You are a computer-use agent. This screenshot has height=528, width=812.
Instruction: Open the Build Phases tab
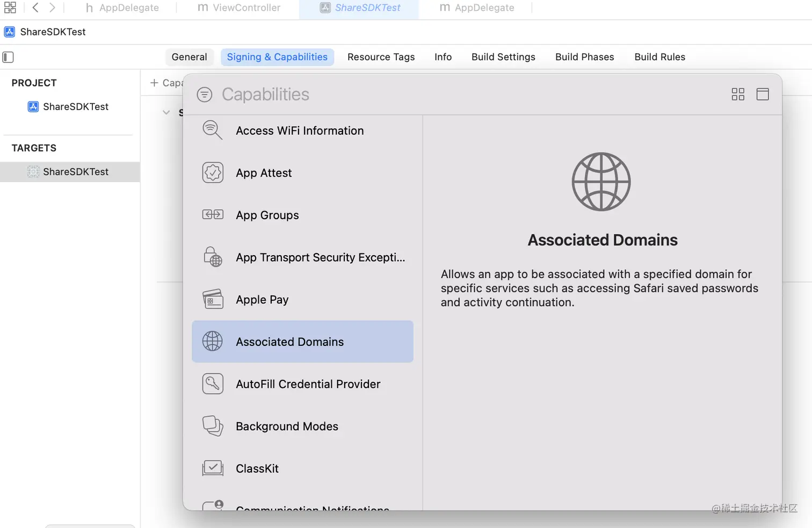click(x=584, y=57)
